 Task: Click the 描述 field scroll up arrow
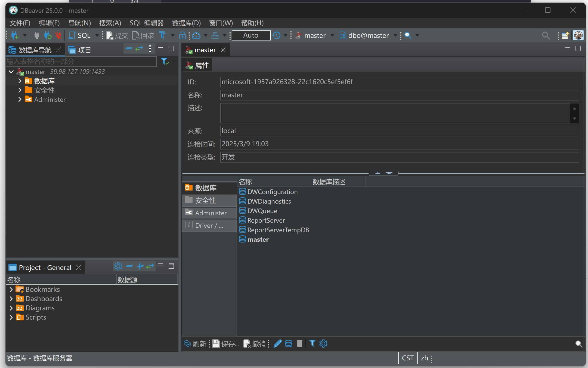tap(574, 108)
